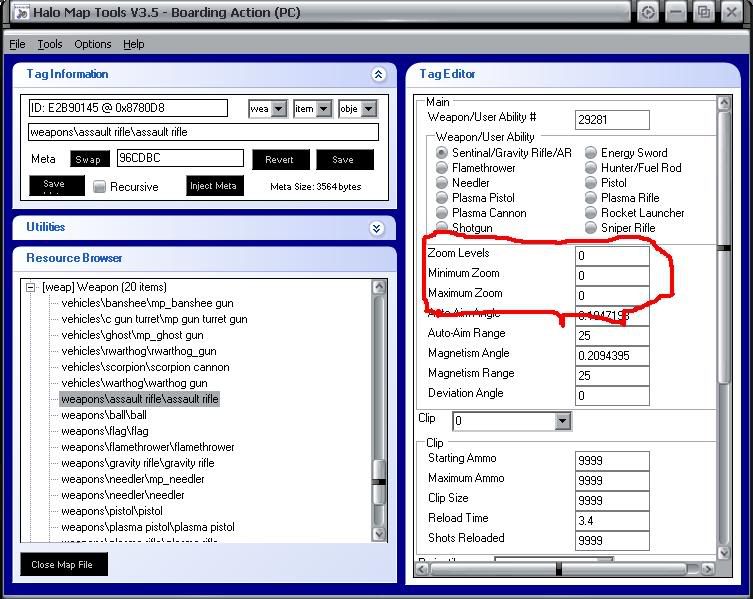The width and height of the screenshot is (753, 599).
Task: Select the Needler radio option
Action: (441, 183)
